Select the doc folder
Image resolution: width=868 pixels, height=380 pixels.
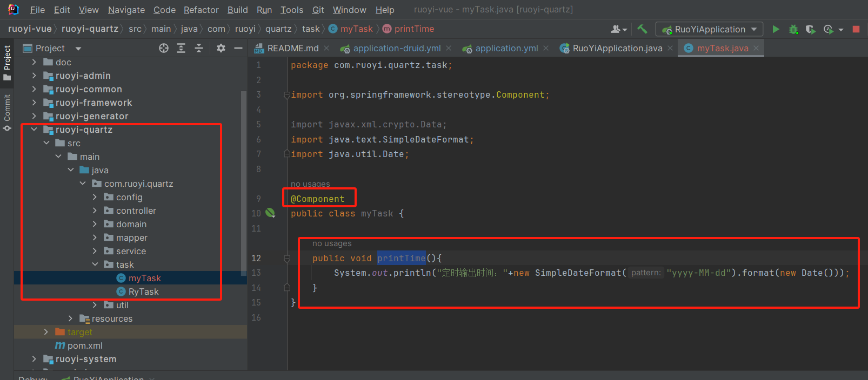[63, 62]
